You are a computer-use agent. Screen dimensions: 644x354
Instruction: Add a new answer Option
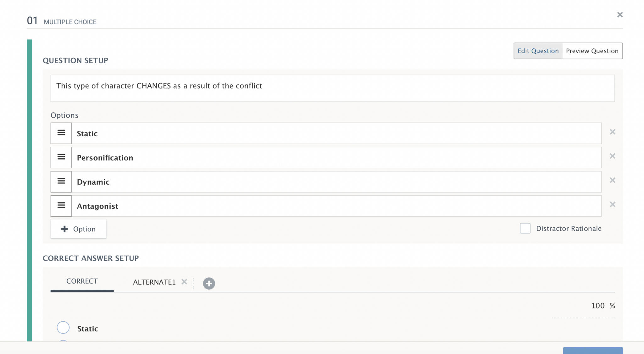point(78,229)
